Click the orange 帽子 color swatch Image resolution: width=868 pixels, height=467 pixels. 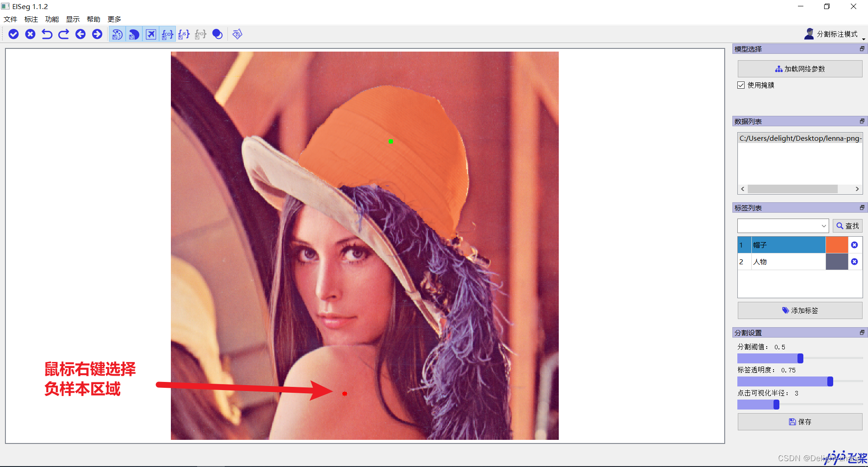(x=837, y=245)
